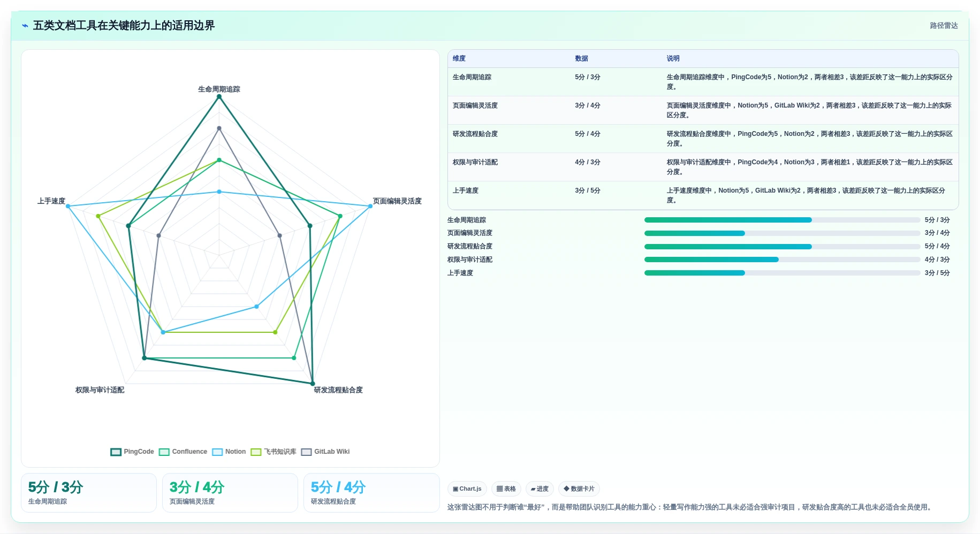Image resolution: width=980 pixels, height=534 pixels.
Task: Click the 说明 column header
Action: pos(673,58)
